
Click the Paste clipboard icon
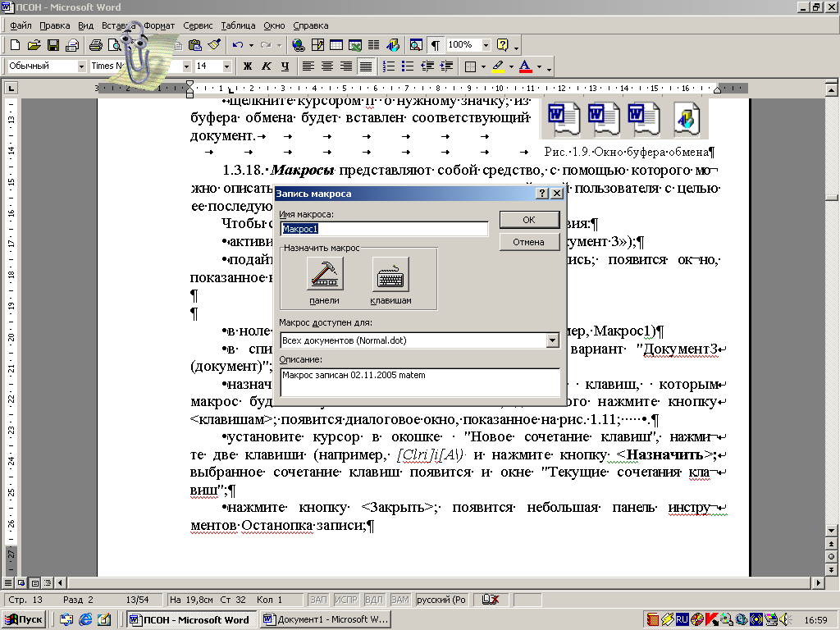(195, 46)
